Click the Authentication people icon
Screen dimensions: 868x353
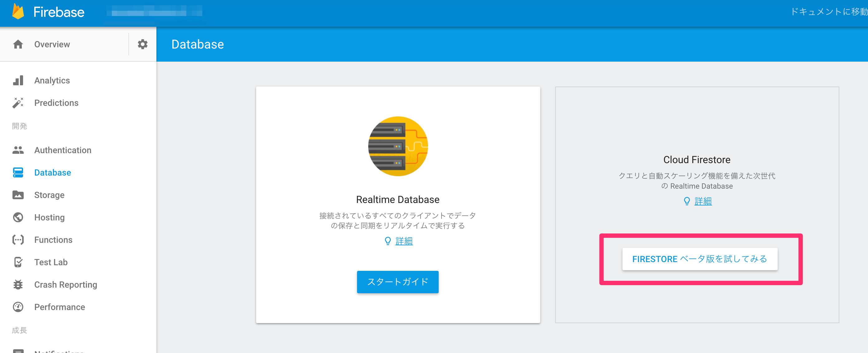pos(18,150)
